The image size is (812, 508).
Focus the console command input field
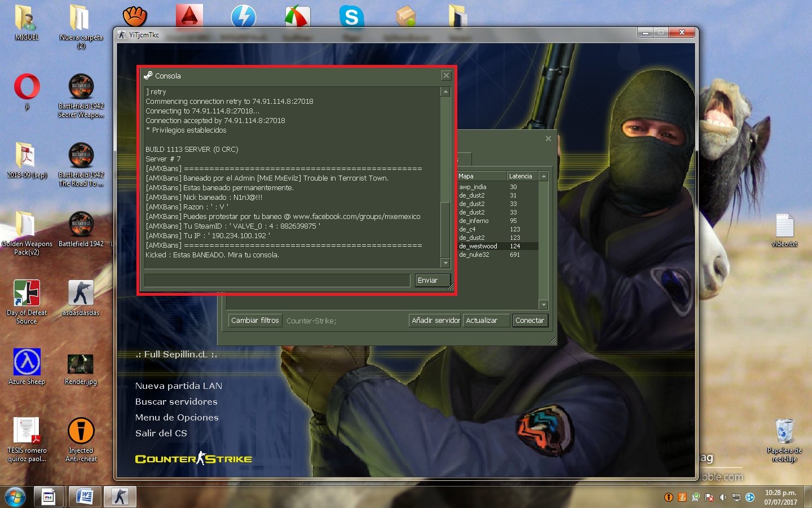coord(277,281)
